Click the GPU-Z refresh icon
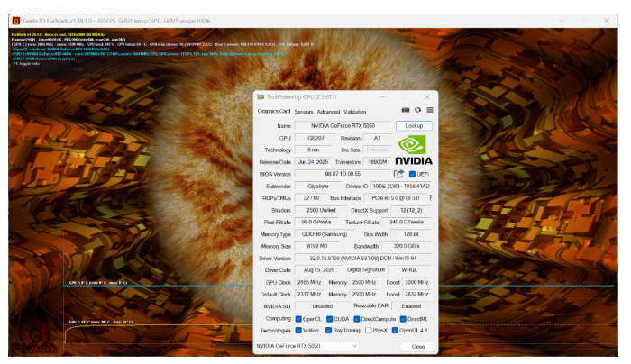The height and width of the screenshot is (364, 631). [417, 111]
